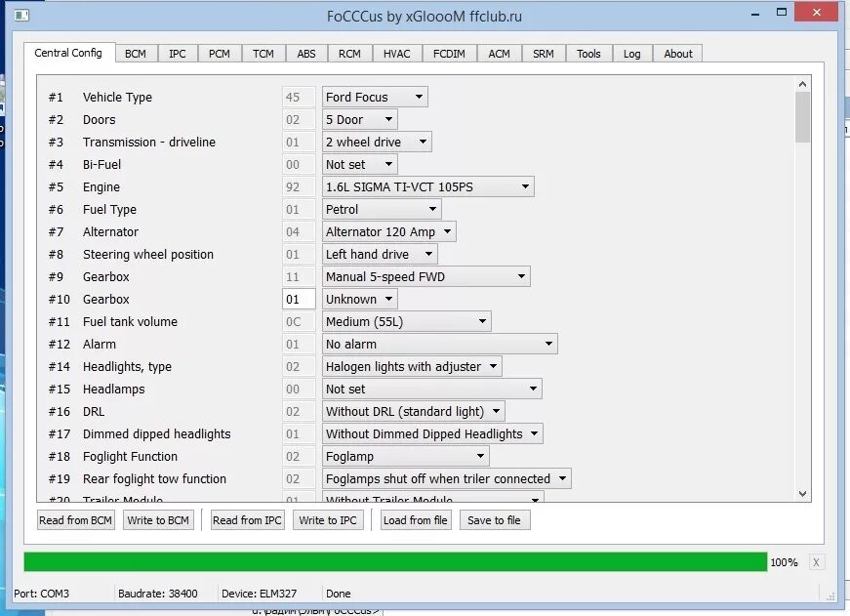Select the Central Config tab
Viewport: 850px width, 616px height.
coord(68,53)
